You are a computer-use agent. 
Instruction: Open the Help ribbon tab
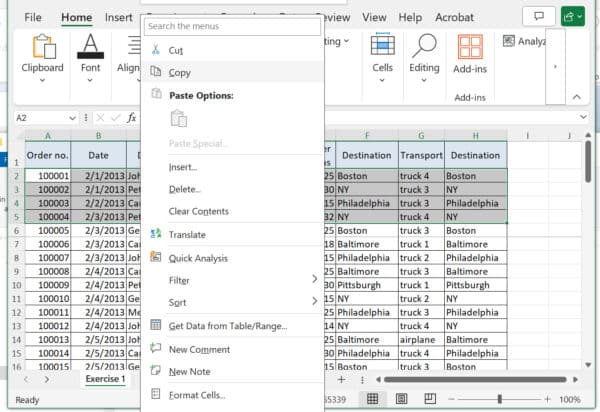(x=410, y=17)
